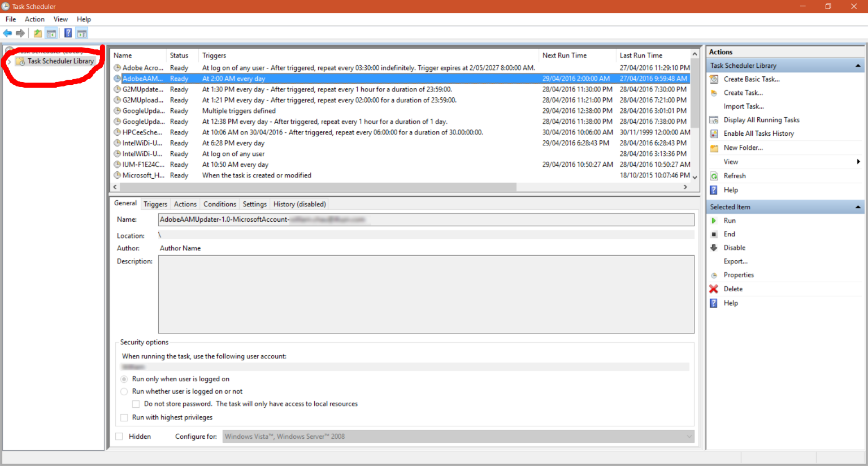This screenshot has height=466, width=868.
Task: Open the Help menu in the menu bar
Action: coord(84,19)
